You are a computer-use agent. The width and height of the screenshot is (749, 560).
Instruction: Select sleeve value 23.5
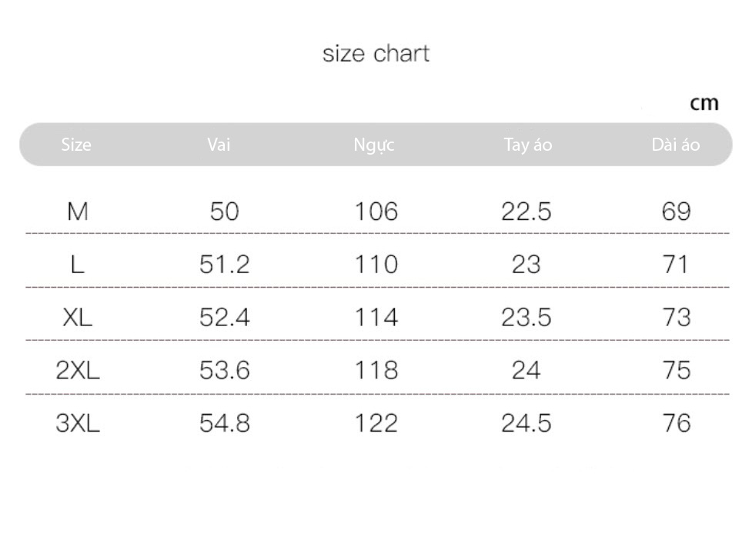[x=526, y=317]
